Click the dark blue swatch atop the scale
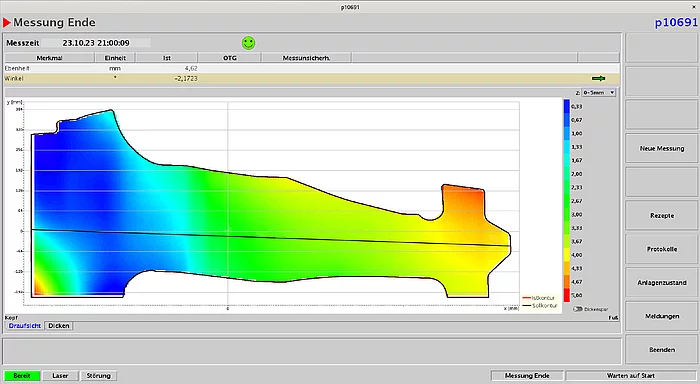Screen dimensions: 700x384 pos(567,106)
